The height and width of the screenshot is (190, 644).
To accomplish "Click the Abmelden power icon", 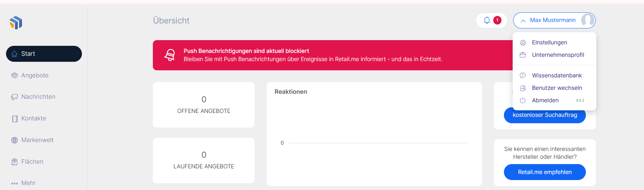I will pyautogui.click(x=523, y=101).
